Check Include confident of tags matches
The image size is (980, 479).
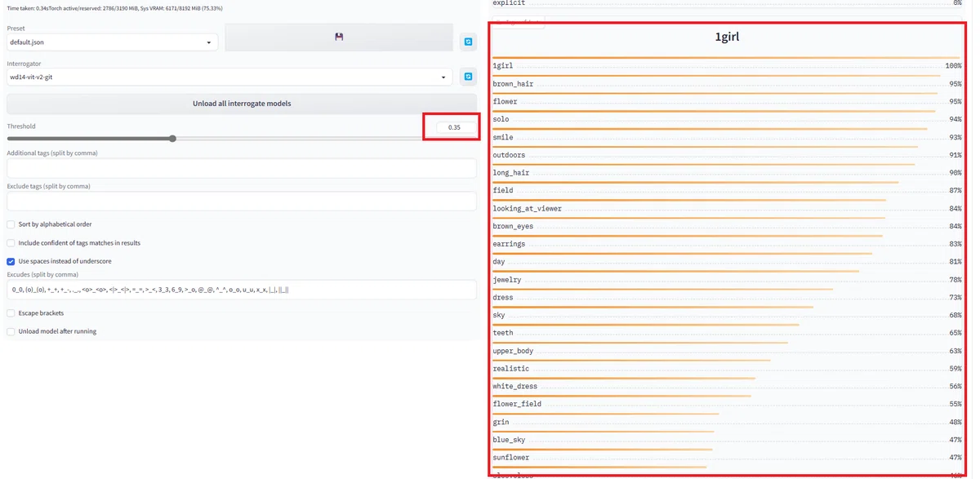[x=11, y=243]
